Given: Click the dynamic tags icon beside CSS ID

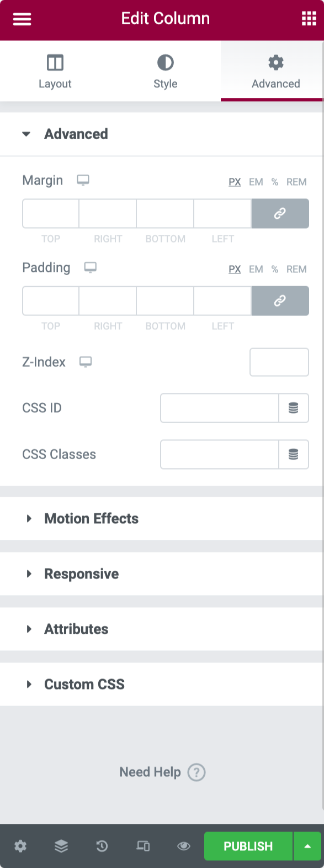Looking at the screenshot, I should [293, 408].
